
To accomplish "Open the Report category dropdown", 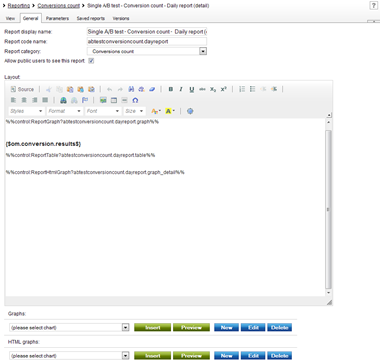I will (x=203, y=51).
